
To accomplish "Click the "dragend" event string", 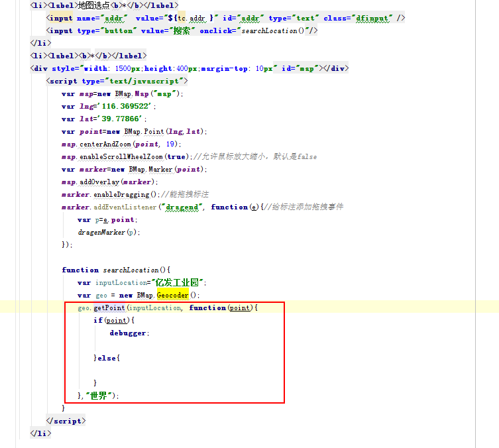I will (x=182, y=207).
